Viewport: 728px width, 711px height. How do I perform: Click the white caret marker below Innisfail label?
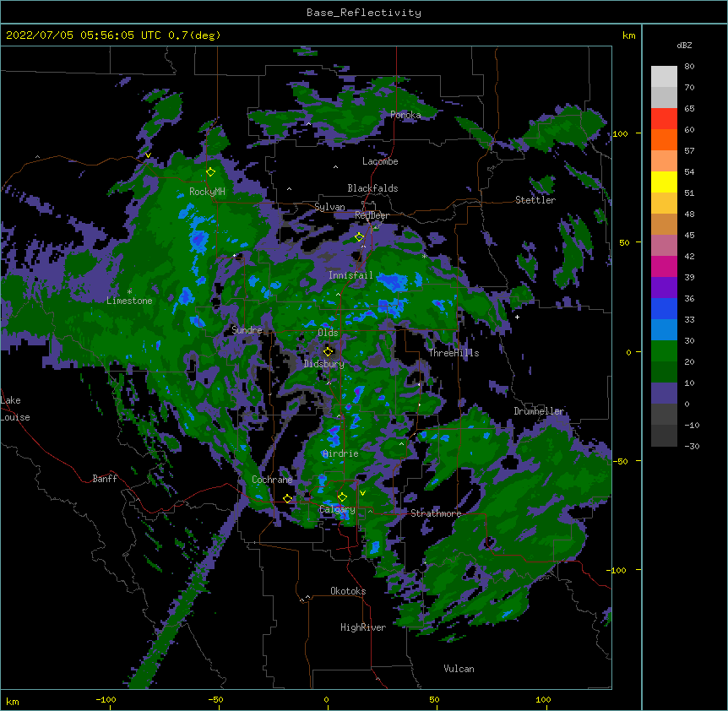tap(338, 294)
